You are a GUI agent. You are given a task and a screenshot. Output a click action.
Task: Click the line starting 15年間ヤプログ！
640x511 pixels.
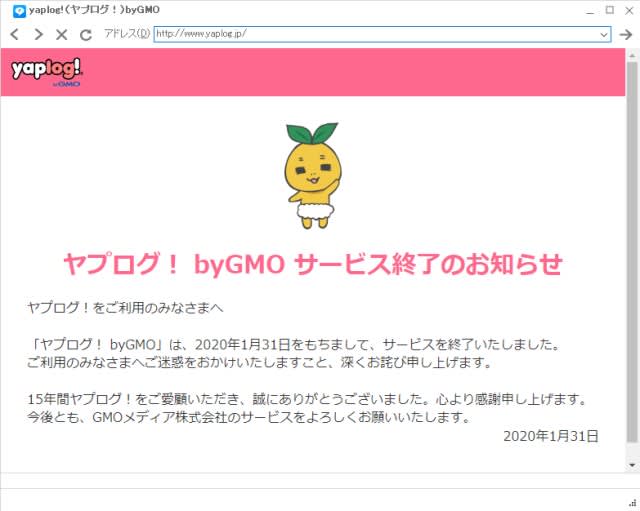pos(308,399)
